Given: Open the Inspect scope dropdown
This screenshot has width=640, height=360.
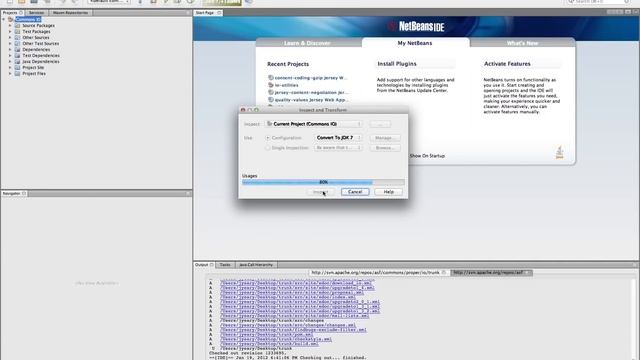Looking at the screenshot, I should pos(313,124).
